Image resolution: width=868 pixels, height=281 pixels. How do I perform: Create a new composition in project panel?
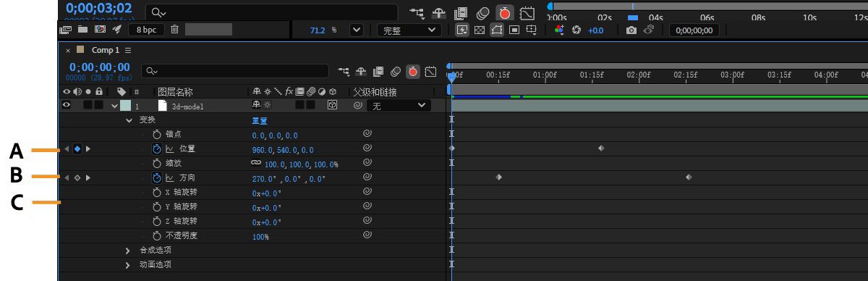pos(99,30)
